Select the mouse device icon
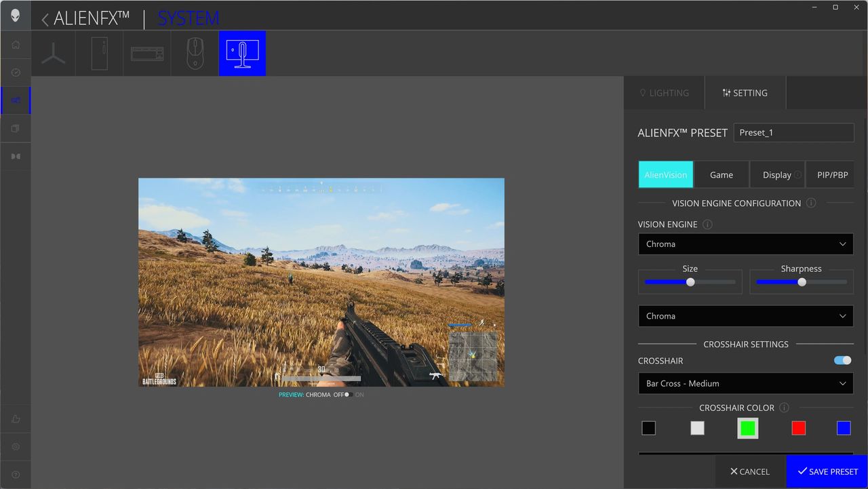 195,54
